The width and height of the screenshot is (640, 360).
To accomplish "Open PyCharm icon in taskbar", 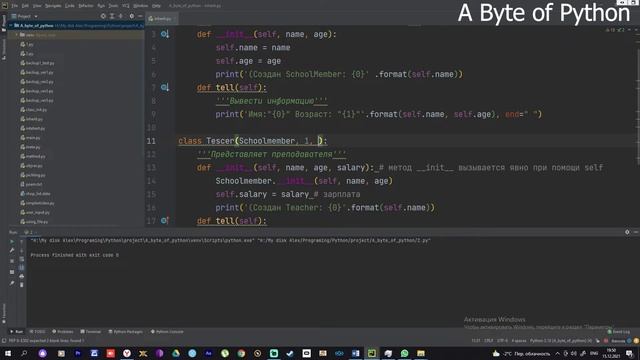I will [x=372, y=353].
